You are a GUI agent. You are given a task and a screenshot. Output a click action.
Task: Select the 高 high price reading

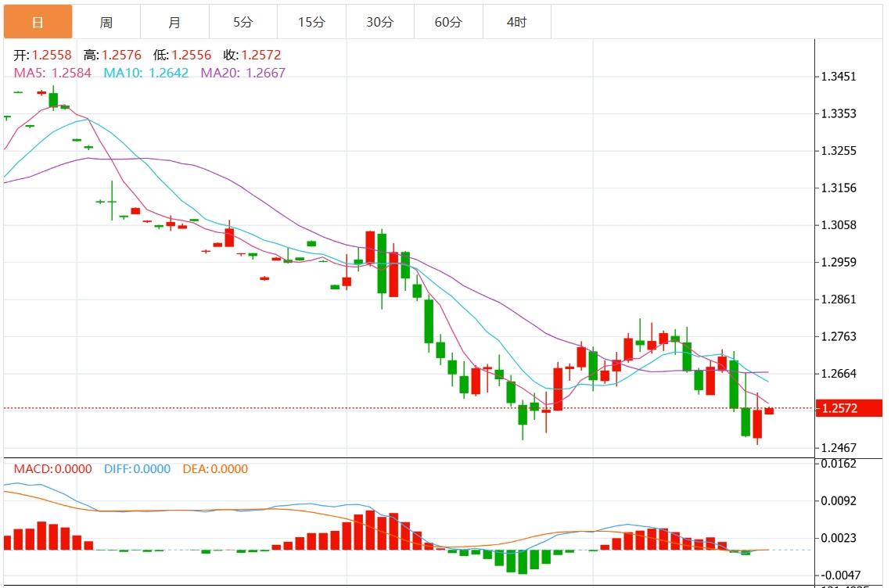coord(112,56)
